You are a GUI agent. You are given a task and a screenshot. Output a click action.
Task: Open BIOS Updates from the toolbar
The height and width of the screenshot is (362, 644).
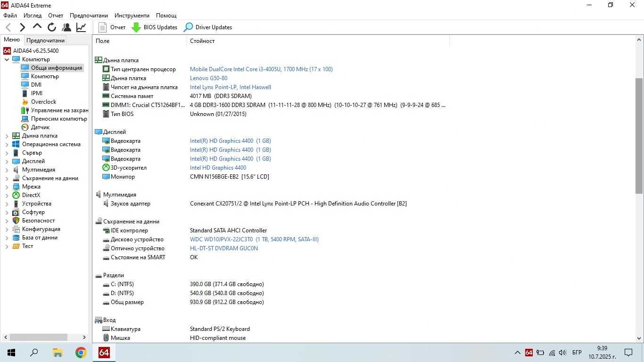155,27
